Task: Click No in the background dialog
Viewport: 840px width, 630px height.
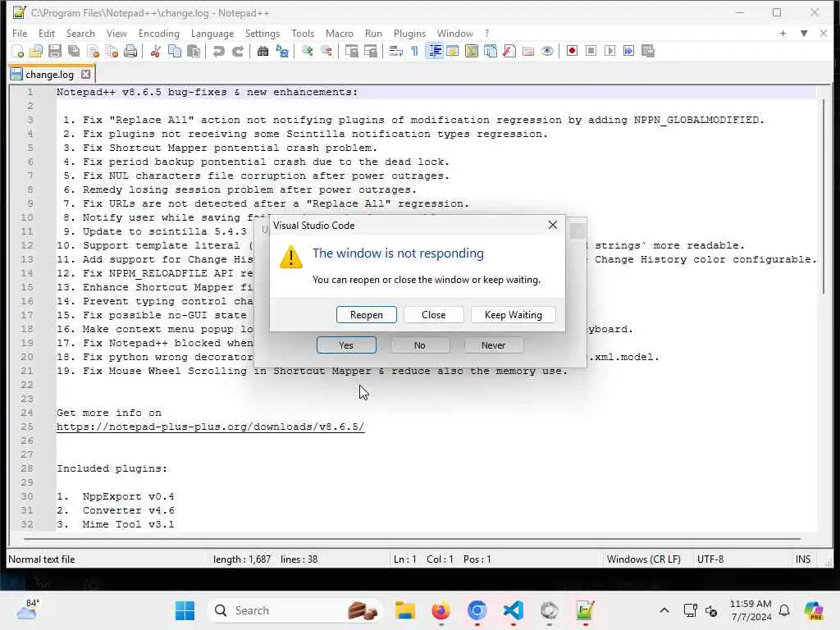Action: click(419, 345)
